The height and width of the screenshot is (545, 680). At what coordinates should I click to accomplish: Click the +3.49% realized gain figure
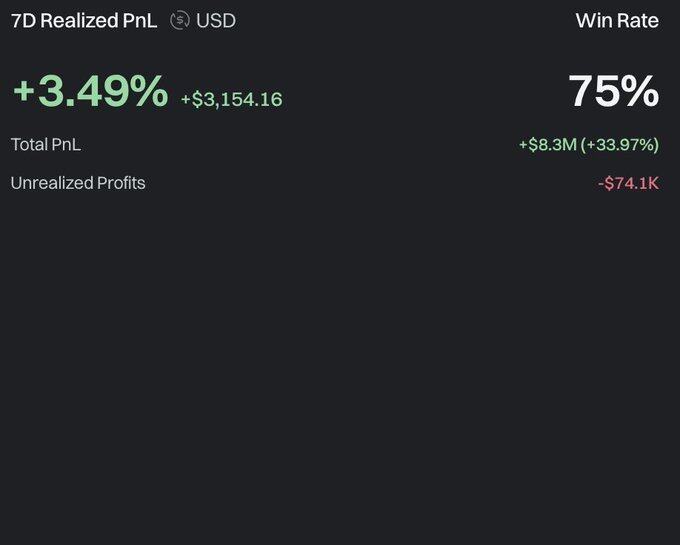pyautogui.click(x=91, y=91)
